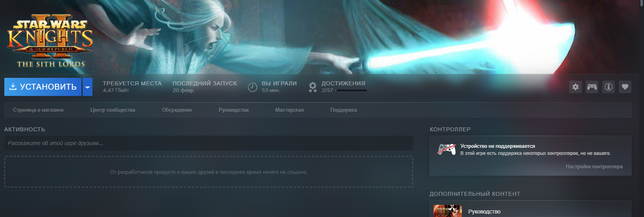Click the Расскажите об этой игре field
Screen dimensions: 644x217
tap(209, 143)
